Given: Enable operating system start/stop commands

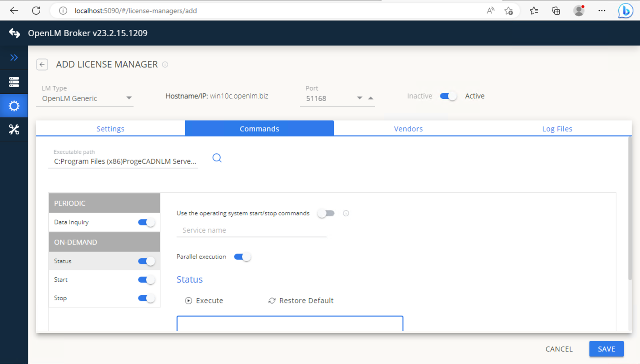Looking at the screenshot, I should pos(326,213).
